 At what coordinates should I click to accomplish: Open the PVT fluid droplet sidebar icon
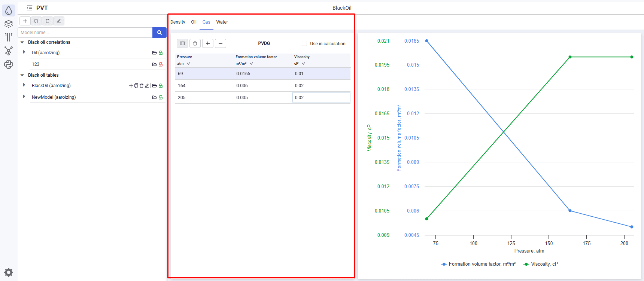(x=9, y=10)
